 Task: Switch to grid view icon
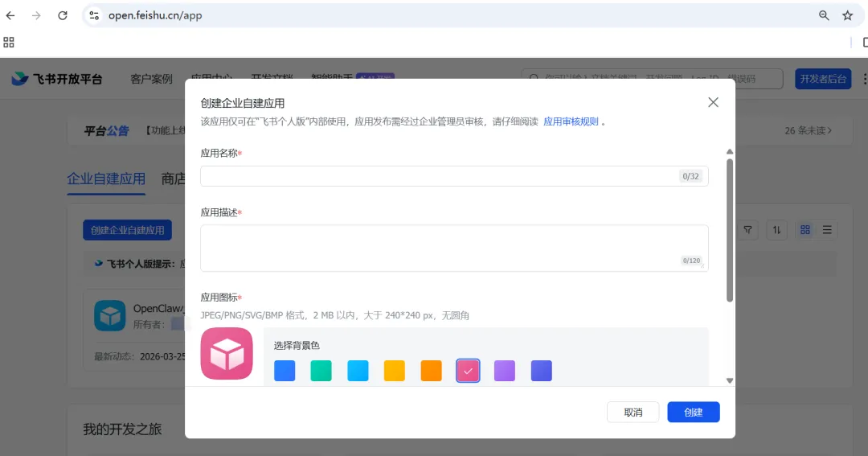805,229
